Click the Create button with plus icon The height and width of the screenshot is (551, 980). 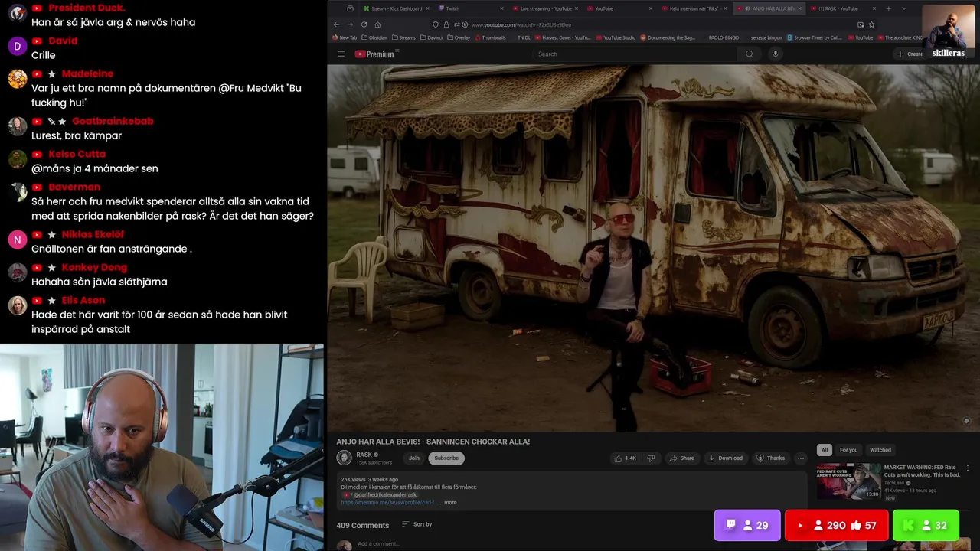click(x=910, y=54)
